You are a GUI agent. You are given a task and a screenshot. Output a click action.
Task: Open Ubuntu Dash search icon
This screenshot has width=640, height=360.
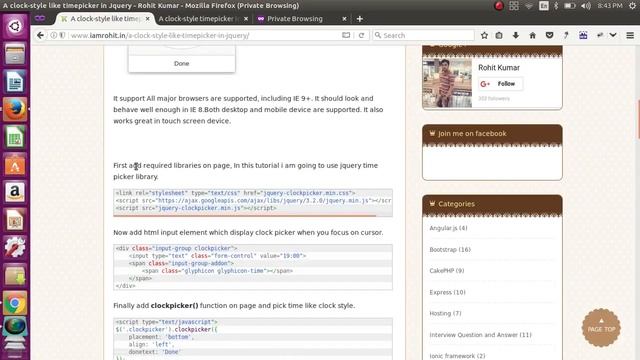(x=15, y=26)
